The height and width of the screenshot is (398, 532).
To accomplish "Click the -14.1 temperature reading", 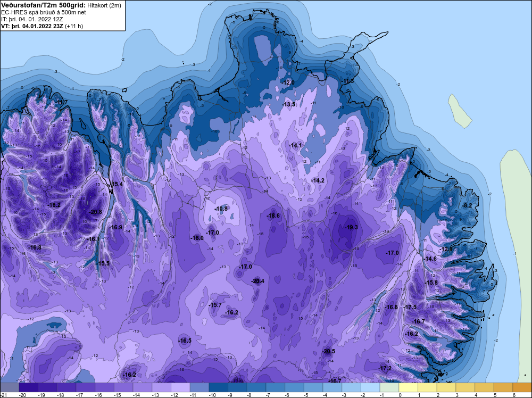I will 295,145.
